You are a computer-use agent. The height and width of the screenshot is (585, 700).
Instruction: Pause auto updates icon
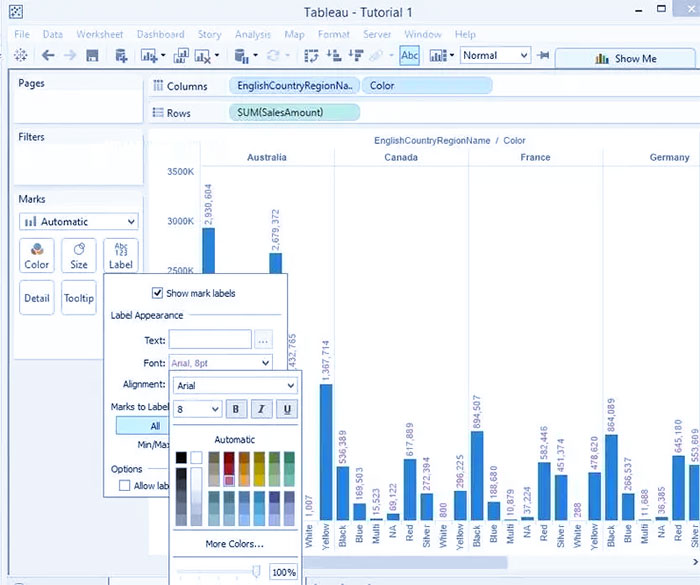pyautogui.click(x=242, y=56)
